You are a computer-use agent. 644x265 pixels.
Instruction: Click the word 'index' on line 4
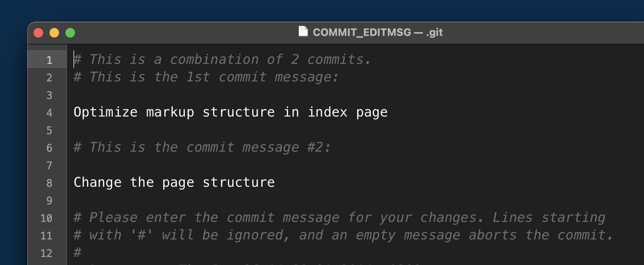coord(327,112)
